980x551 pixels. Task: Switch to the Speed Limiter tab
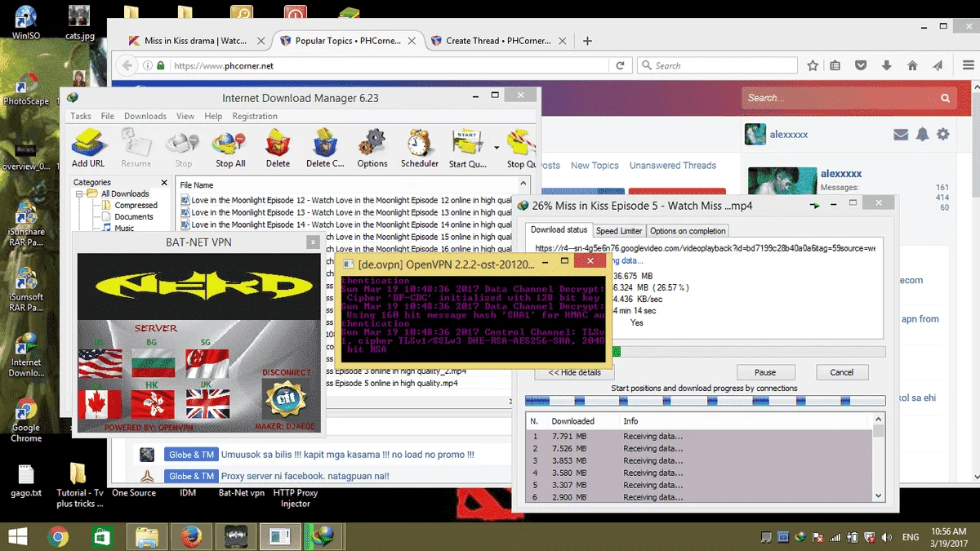(x=619, y=231)
